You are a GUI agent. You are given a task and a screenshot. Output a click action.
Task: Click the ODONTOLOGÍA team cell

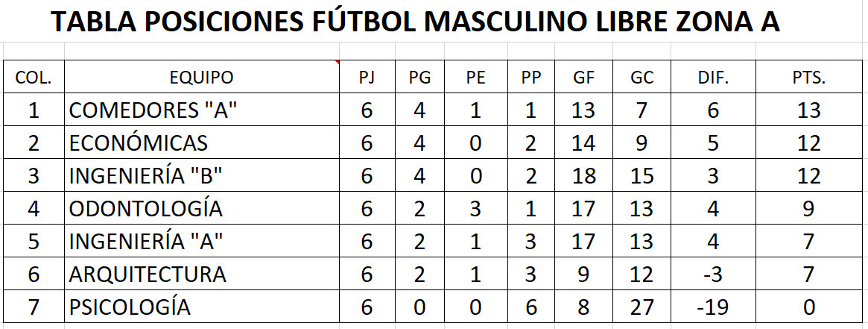[201, 208]
